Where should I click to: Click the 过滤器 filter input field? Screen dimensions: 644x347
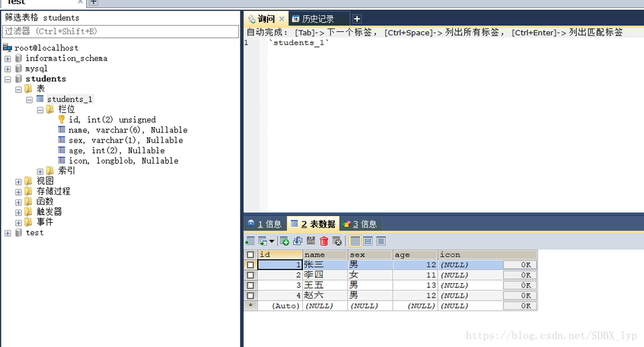click(121, 32)
